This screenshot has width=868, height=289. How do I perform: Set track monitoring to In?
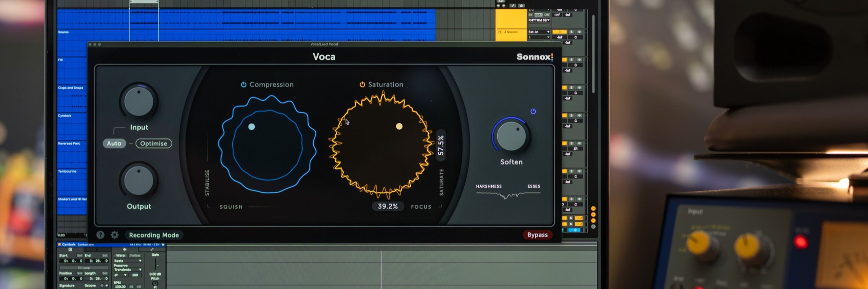pyautogui.click(x=531, y=15)
